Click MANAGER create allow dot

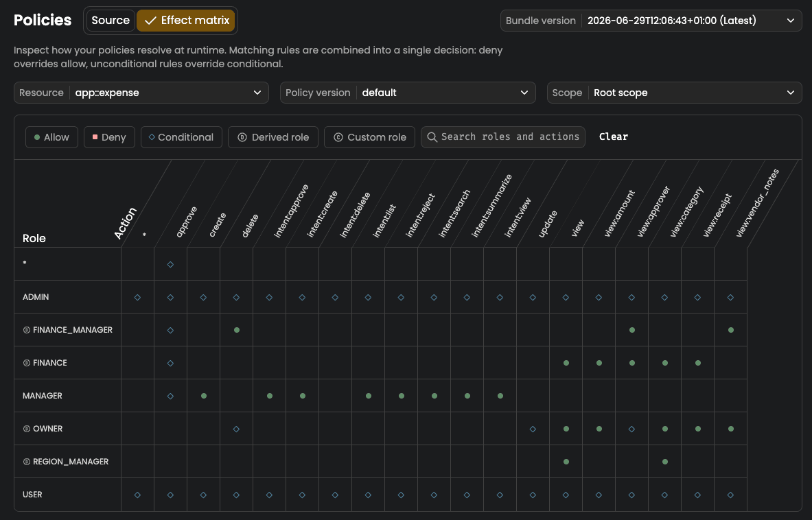pos(204,396)
